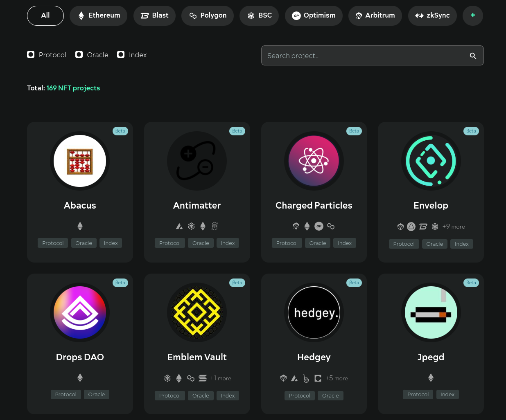506x420 pixels.
Task: Click the C-shaped chain icon under Hedgey
Action: 318,378
